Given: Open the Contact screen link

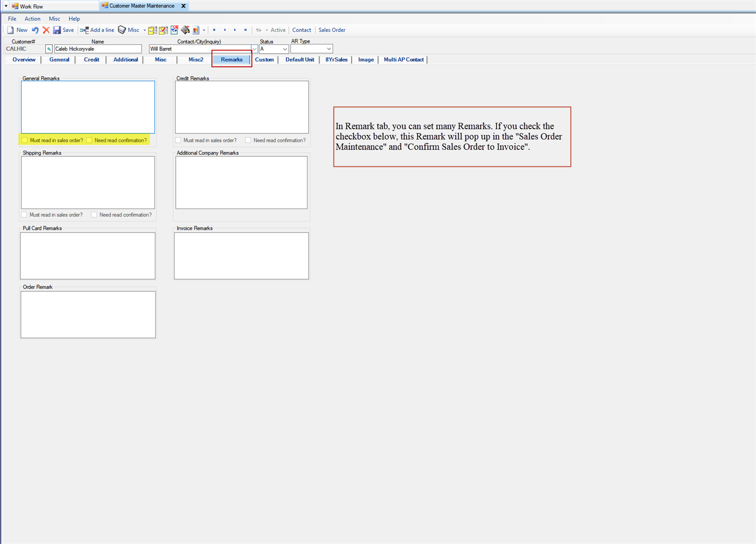Looking at the screenshot, I should pyautogui.click(x=301, y=30).
